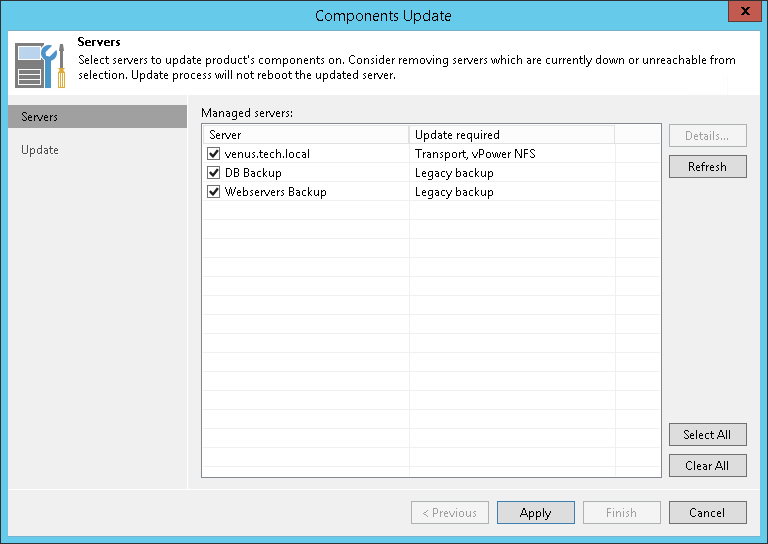768x544 pixels.
Task: Click Apply to start the update
Action: coord(536,513)
